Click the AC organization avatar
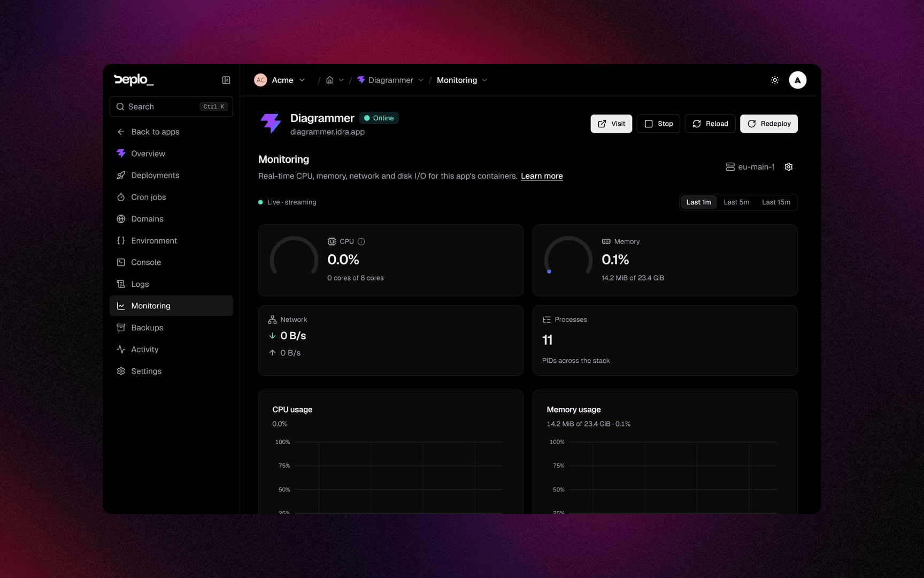The height and width of the screenshot is (578, 924). pos(260,80)
